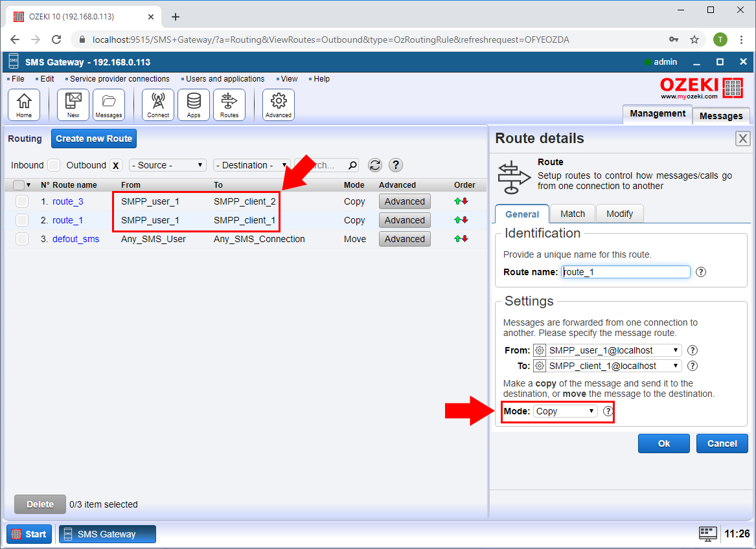Click the Route name input field
Screen dimensions: 756x549
pyautogui.click(x=626, y=273)
